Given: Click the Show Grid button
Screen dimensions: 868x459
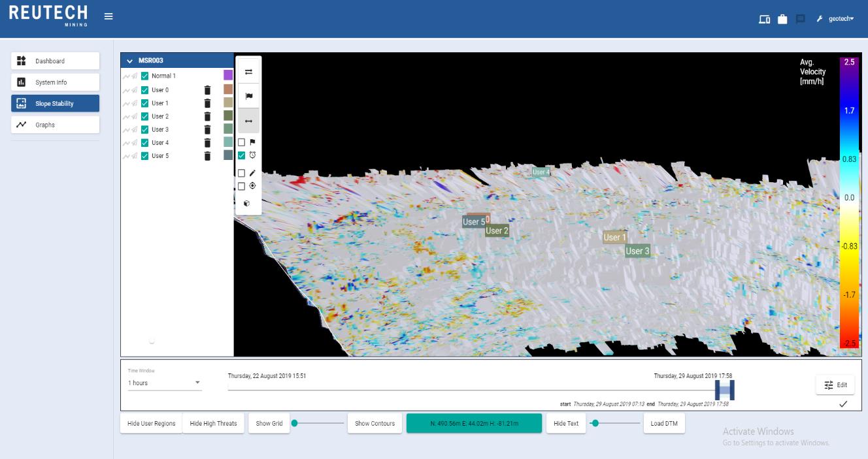Looking at the screenshot, I should pos(269,423).
